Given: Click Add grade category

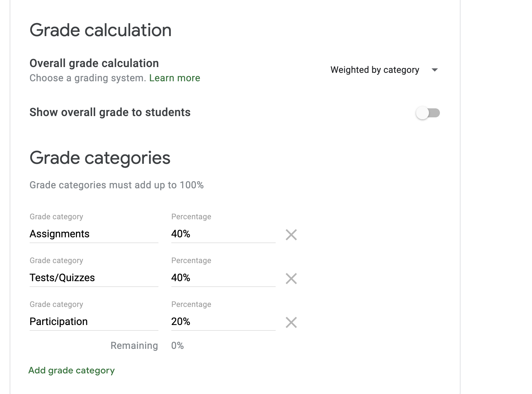Looking at the screenshot, I should pos(71,370).
